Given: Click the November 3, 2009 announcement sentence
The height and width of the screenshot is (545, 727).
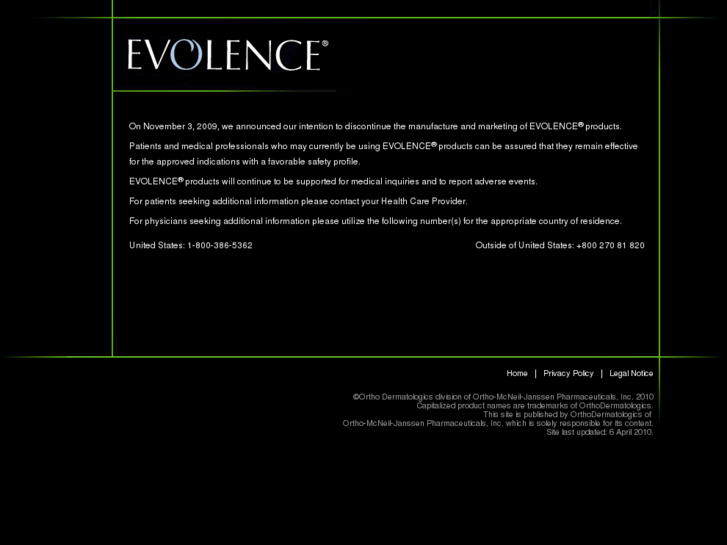Looking at the screenshot, I should [x=375, y=126].
